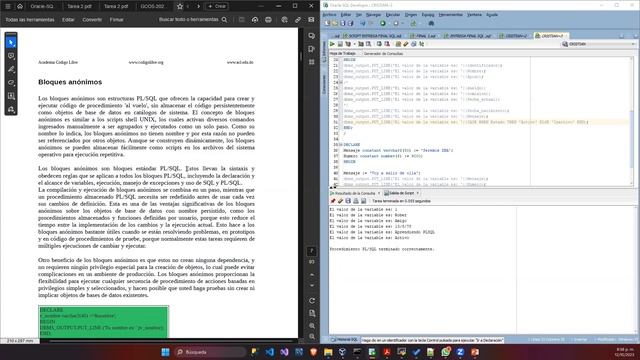Open the comments panel in Acrobat's right rail
The image size is (640, 360).
312,36
